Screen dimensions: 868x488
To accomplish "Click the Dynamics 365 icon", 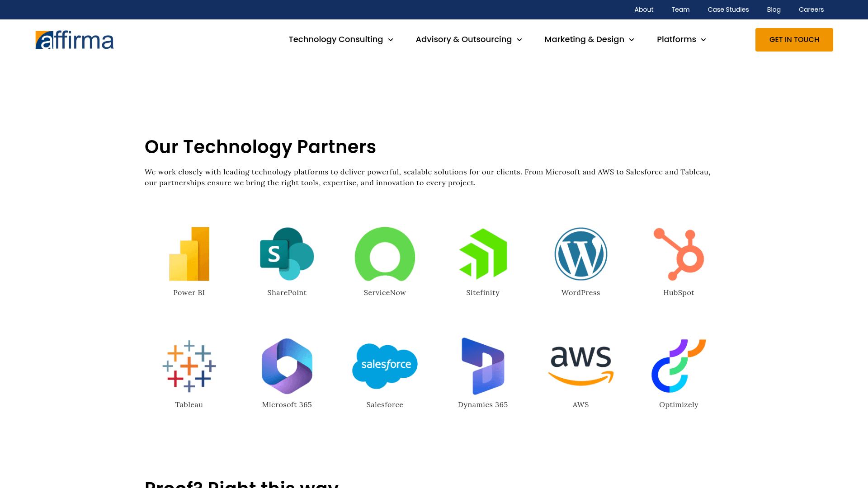I will (483, 366).
